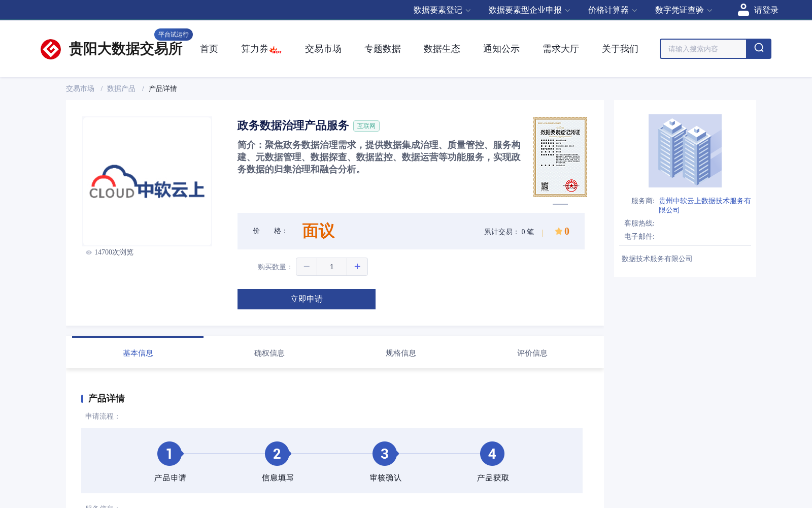Image resolution: width=812 pixels, height=508 pixels.
Task: Click step 1 circle 产品申请
Action: point(170,454)
